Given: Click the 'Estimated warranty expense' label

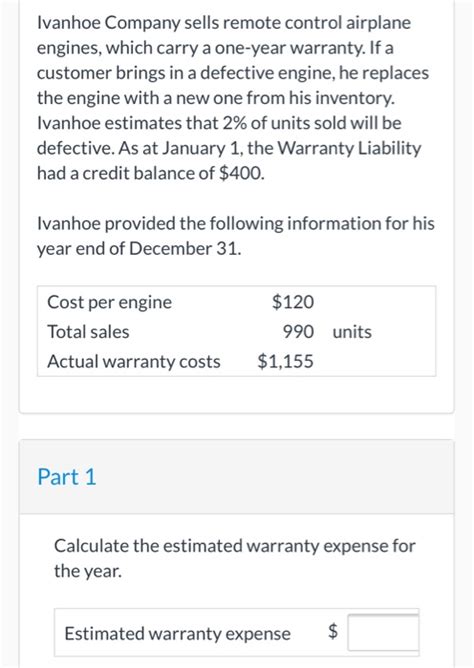Looking at the screenshot, I should pyautogui.click(x=178, y=633).
